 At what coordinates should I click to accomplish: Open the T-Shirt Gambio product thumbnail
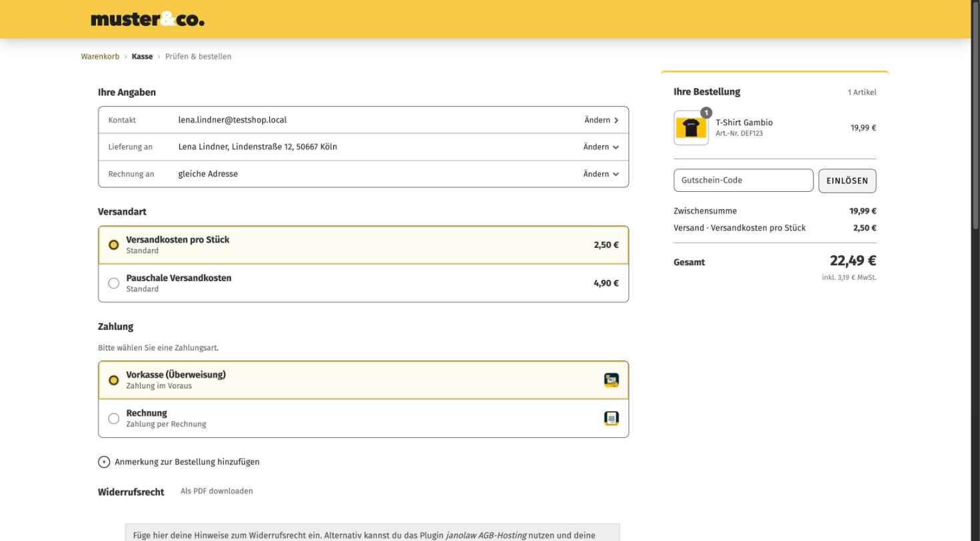pos(691,127)
